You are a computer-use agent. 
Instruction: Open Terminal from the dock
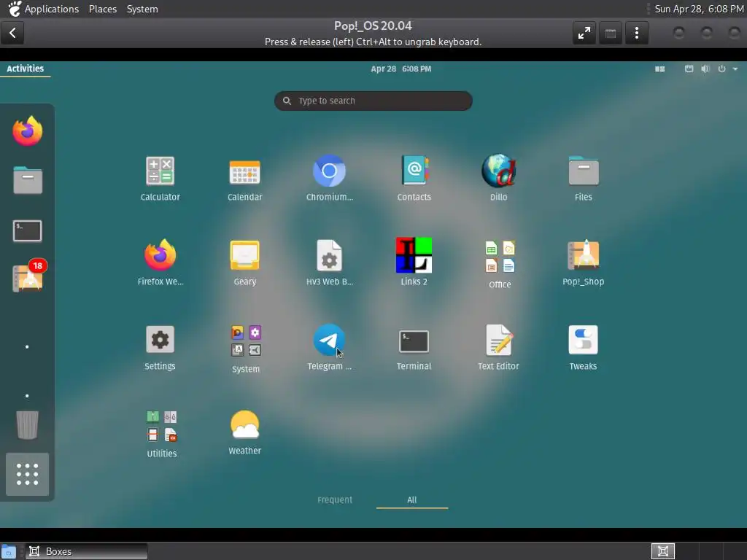click(x=27, y=231)
